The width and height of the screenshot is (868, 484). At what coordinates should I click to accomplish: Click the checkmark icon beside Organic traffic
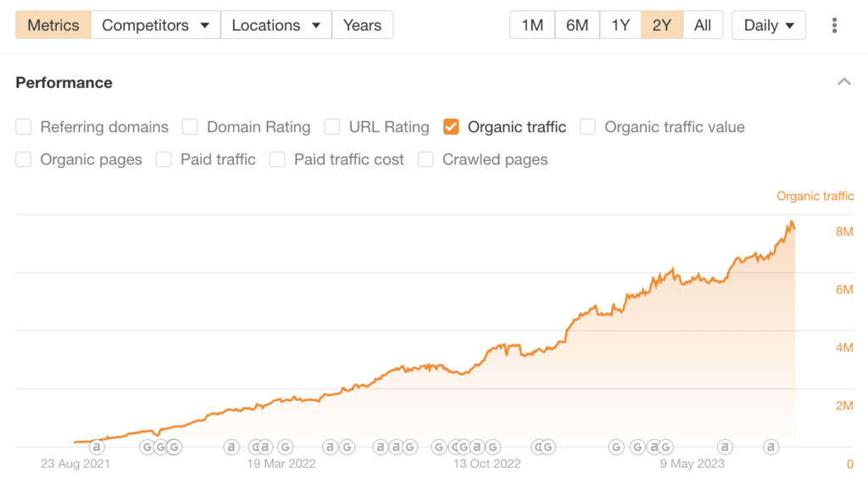coord(451,127)
